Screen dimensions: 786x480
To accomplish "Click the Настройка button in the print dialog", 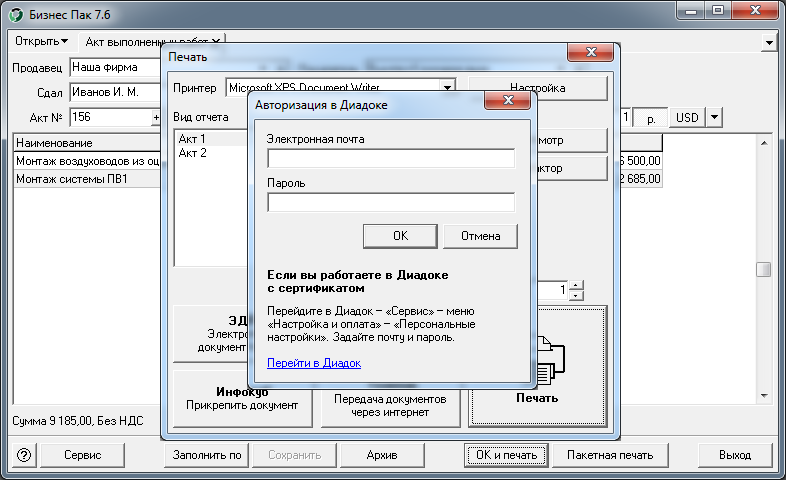I will click(537, 88).
